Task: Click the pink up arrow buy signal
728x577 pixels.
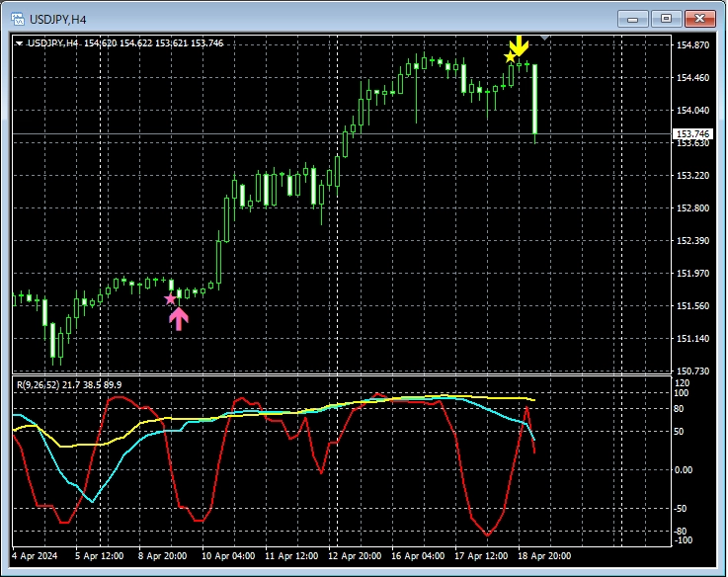Action: [x=178, y=317]
